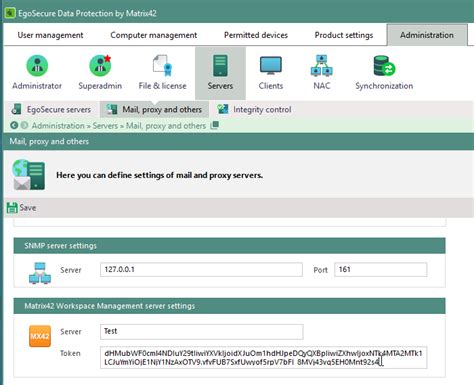Click the Matrix42 Server field
Screen dimensions: 474x385
(x=201, y=331)
